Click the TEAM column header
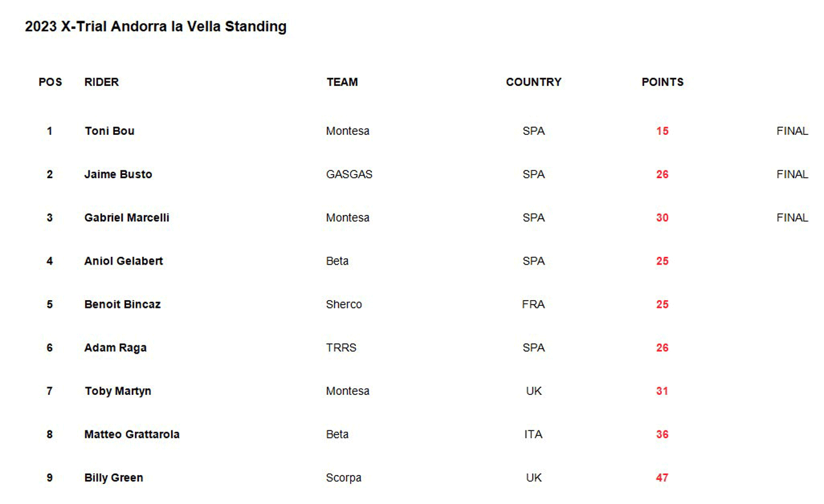Viewport: 824px width, 504px height. pyautogui.click(x=342, y=82)
